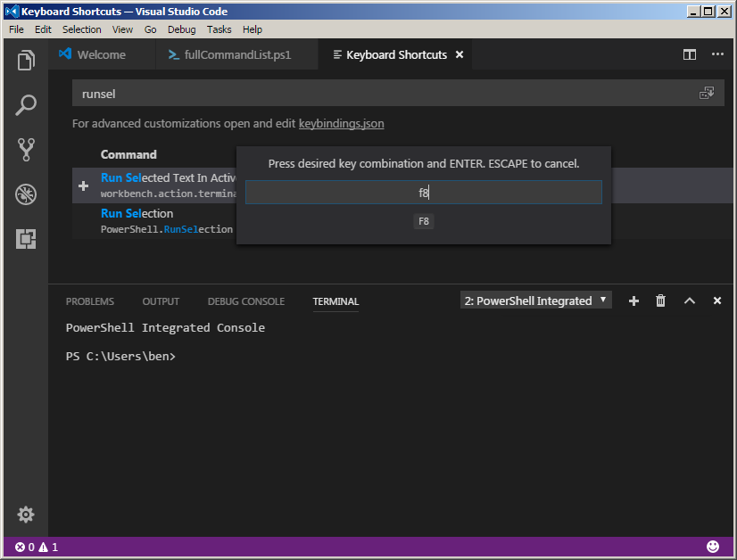The height and width of the screenshot is (560, 737).
Task: Select the TERMINAL panel tab
Action: (x=335, y=301)
